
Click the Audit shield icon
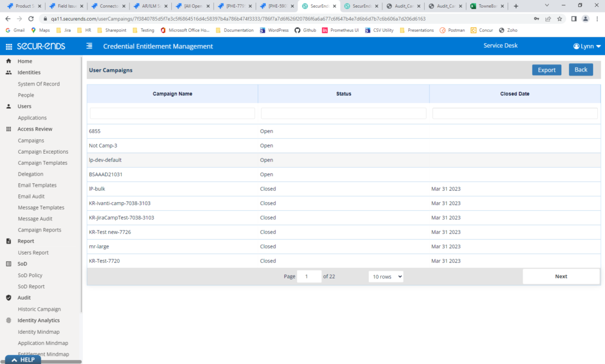pos(9,298)
